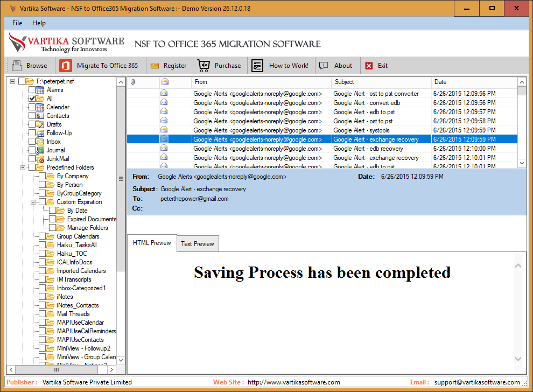The width and height of the screenshot is (533, 392).
Task: Check the Inbox folder checkbox
Action: 32,142
